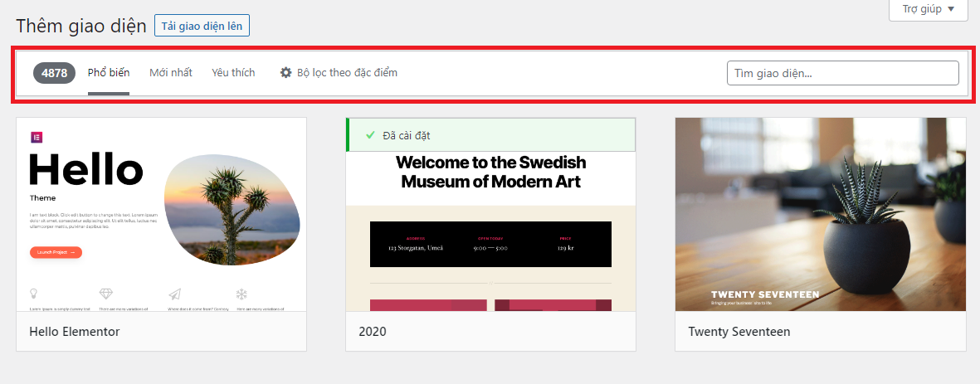Open the Yêu thích tab
This screenshot has height=384, width=980.
point(233,73)
